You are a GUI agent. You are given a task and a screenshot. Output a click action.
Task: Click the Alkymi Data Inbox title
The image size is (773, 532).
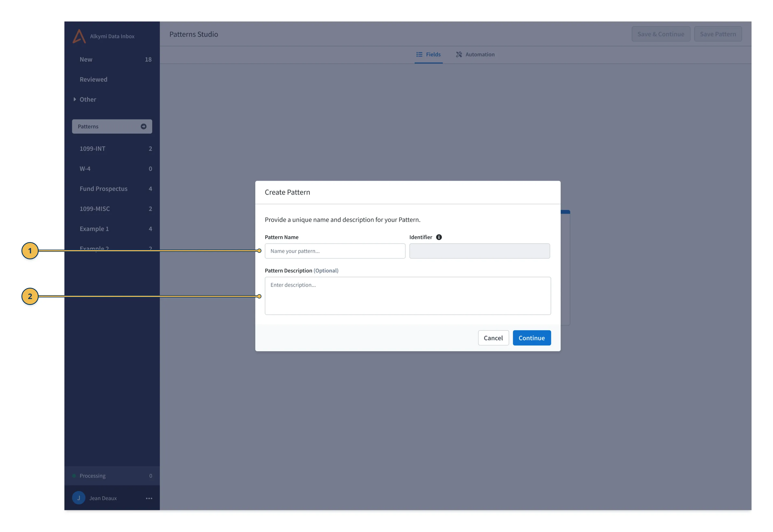(112, 36)
